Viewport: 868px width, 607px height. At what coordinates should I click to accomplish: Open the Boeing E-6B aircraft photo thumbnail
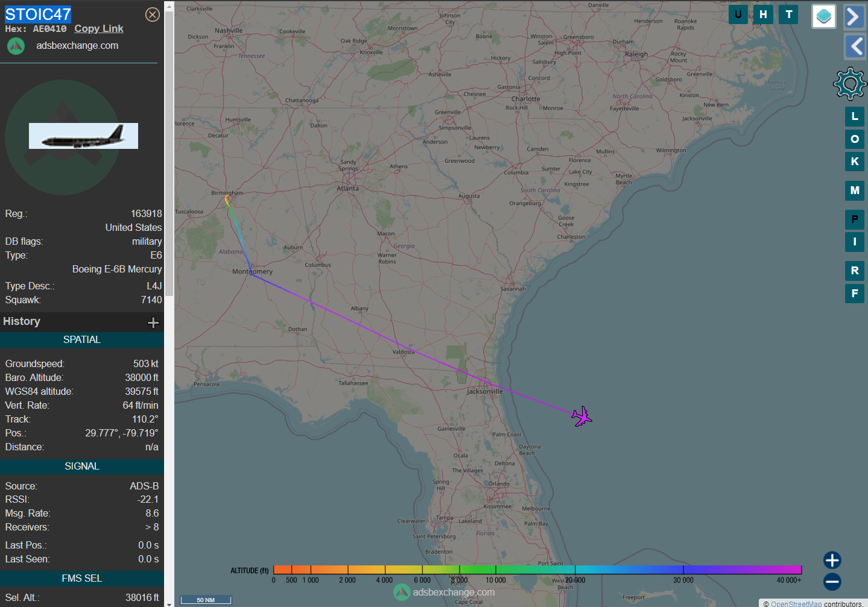pos(83,136)
